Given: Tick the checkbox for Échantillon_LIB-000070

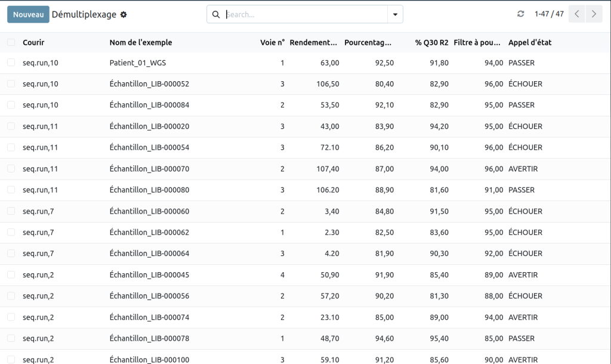Looking at the screenshot, I should pyautogui.click(x=11, y=169).
